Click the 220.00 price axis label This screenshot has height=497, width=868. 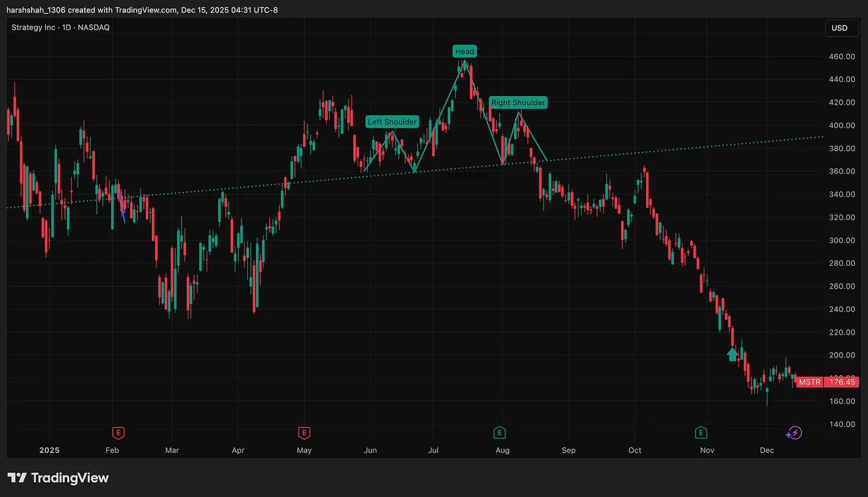click(842, 332)
